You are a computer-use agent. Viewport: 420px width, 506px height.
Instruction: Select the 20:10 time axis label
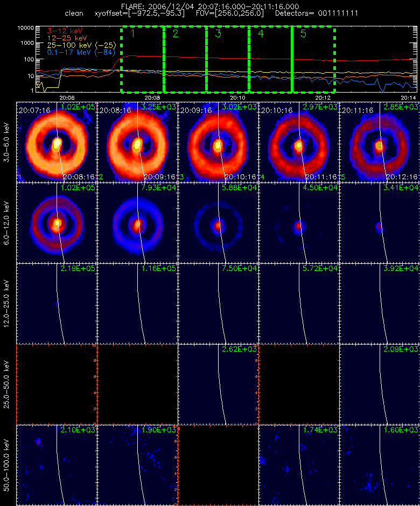[x=237, y=97]
